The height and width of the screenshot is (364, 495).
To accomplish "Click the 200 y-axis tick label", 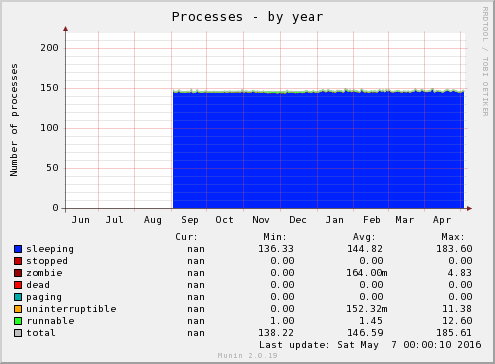I will click(49, 48).
